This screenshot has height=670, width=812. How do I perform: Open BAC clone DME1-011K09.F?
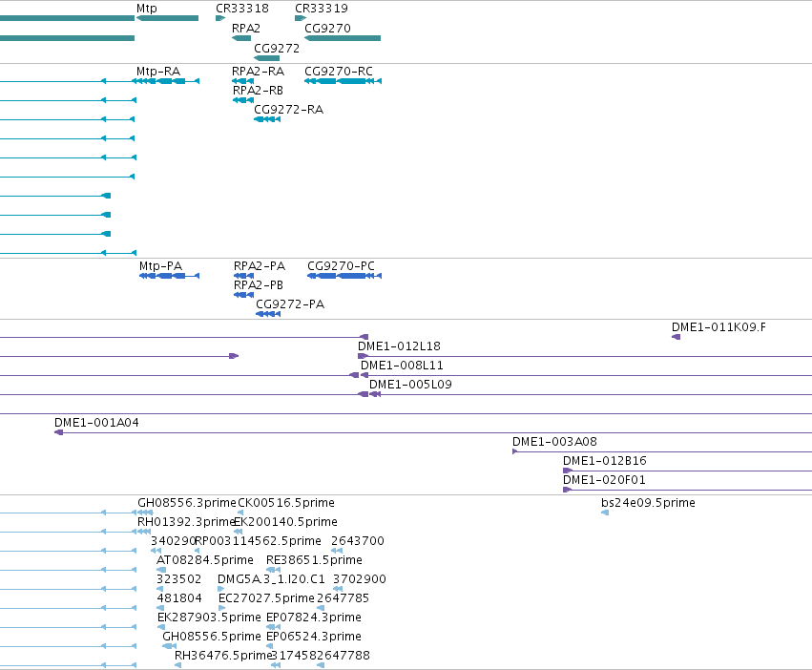[676, 337]
